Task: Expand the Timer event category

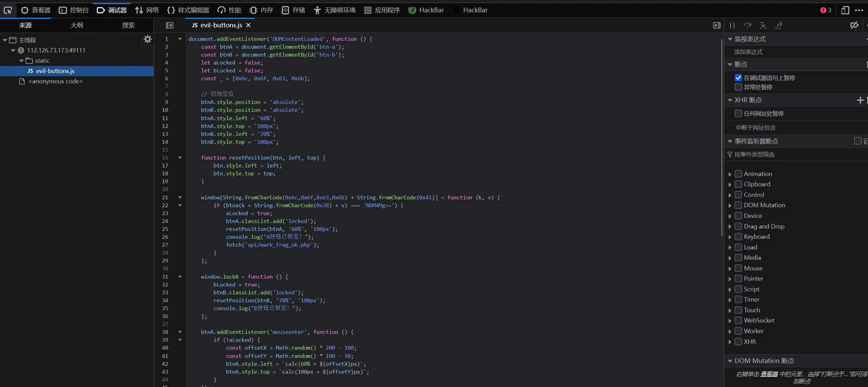Action: click(x=730, y=300)
